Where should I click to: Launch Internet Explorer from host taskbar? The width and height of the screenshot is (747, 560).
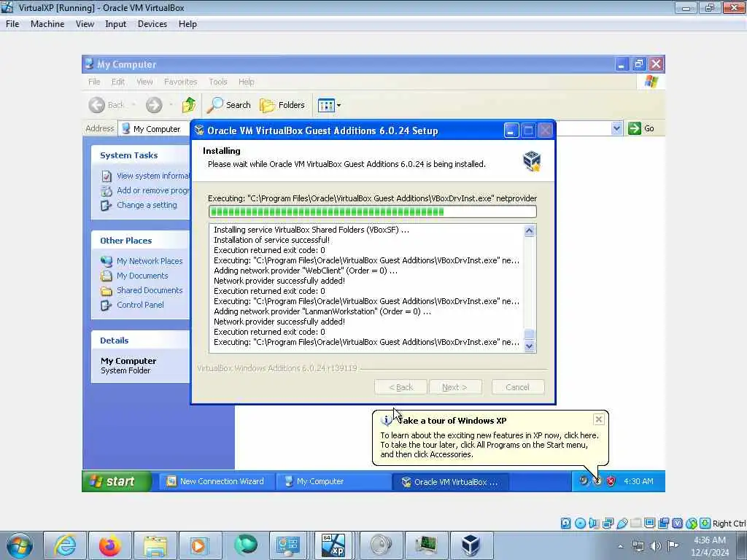point(65,545)
